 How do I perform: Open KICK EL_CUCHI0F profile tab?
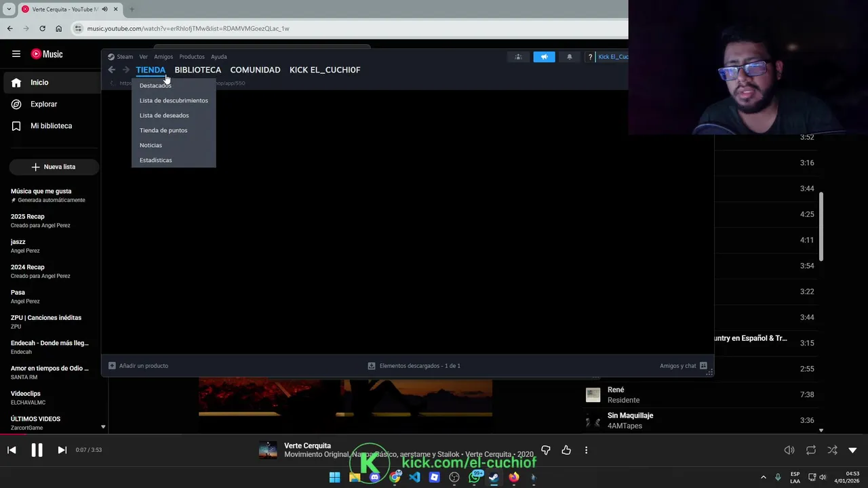click(325, 70)
